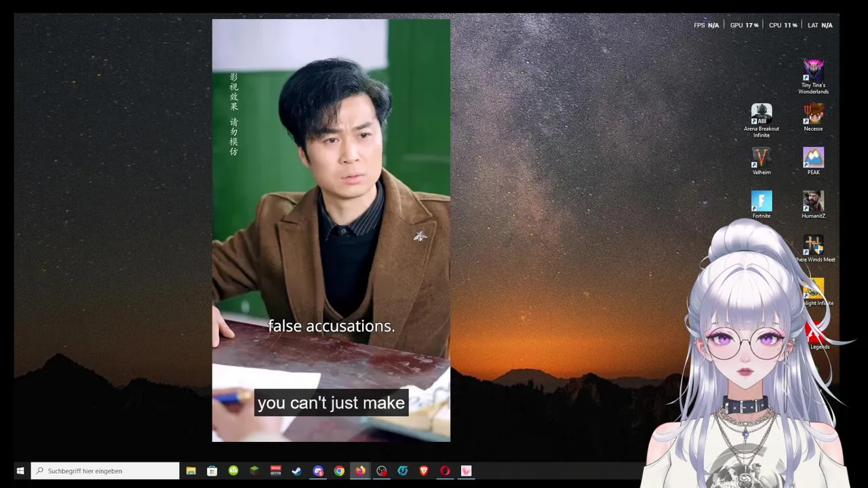
Task: Click the 'Suchbegriff hier eingeben' search box
Action: pyautogui.click(x=105, y=471)
